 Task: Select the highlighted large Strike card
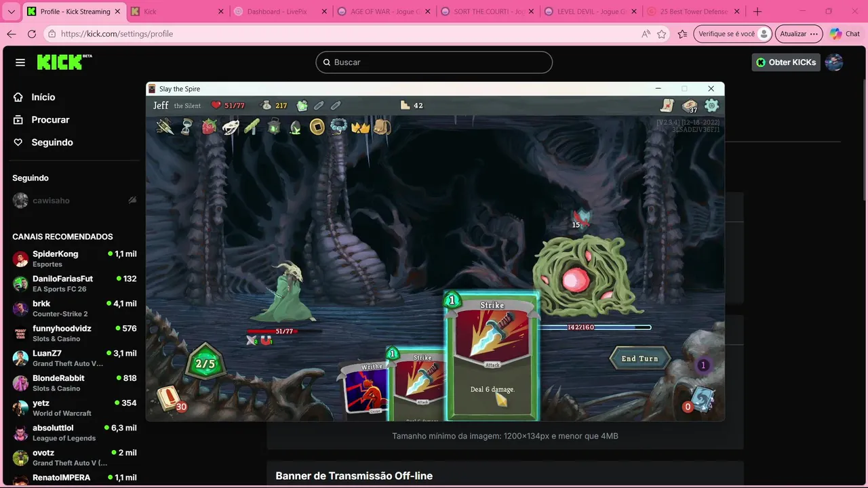[492, 356]
